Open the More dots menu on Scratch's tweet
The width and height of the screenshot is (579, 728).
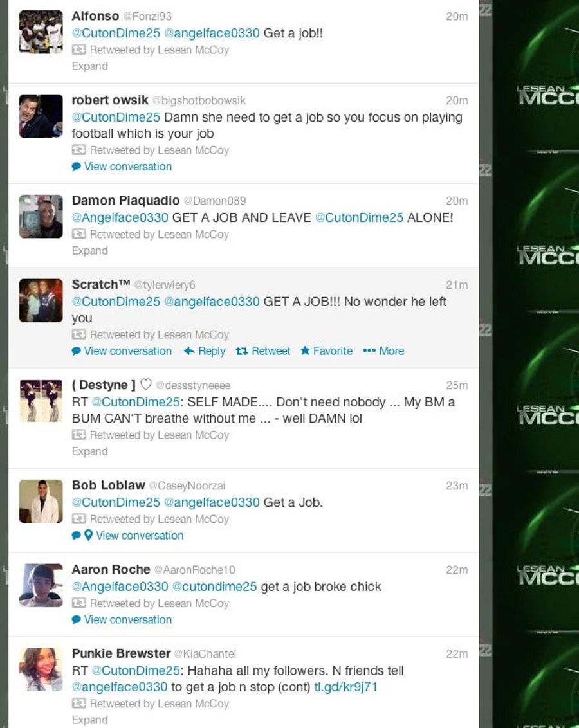coord(369,350)
